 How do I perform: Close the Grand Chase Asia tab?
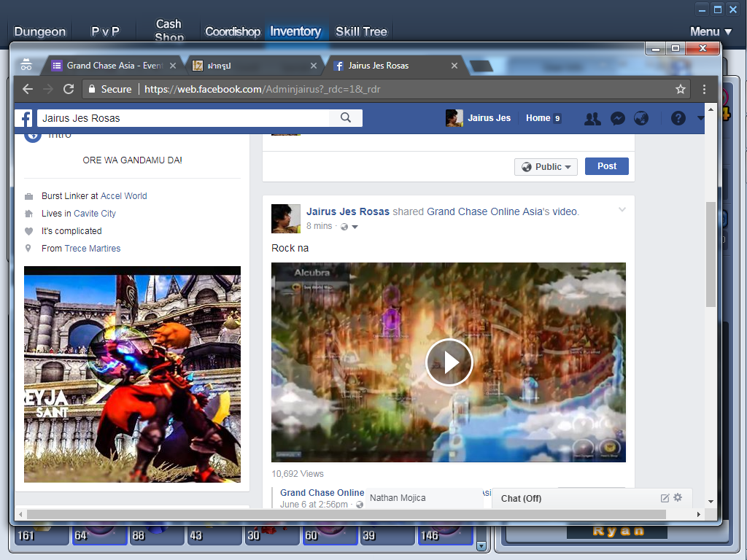pyautogui.click(x=173, y=66)
